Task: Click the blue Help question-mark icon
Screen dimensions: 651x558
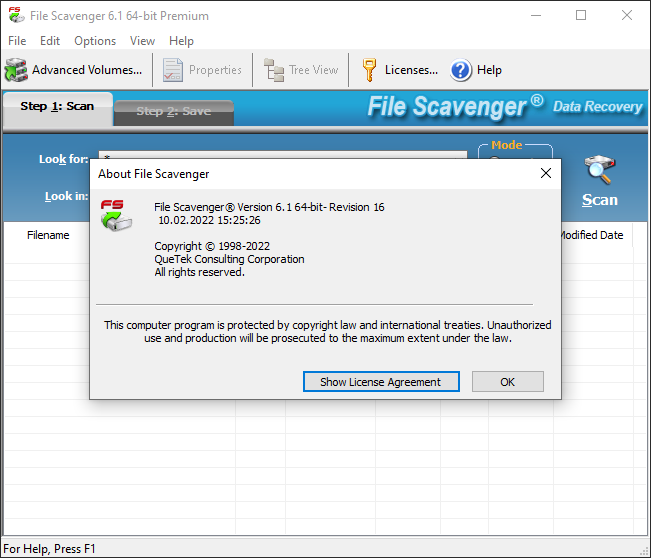Action: pos(460,70)
